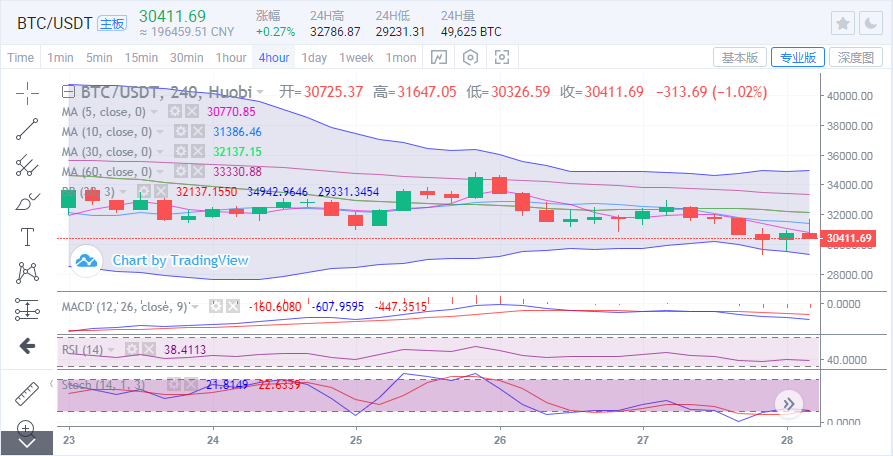This screenshot has height=456, width=893.
Task: Click the 深度图 depth chart button
Action: 856,57
